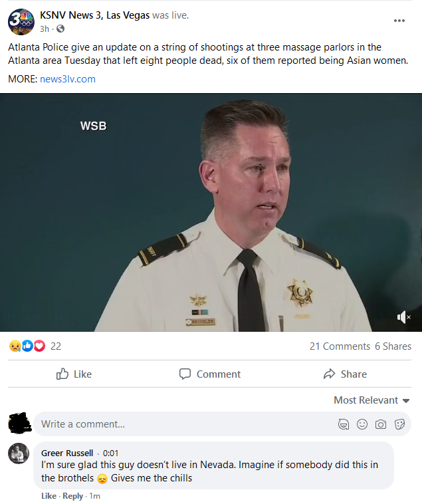
Task: Open the avatar sticker picker icon
Action: tap(344, 424)
